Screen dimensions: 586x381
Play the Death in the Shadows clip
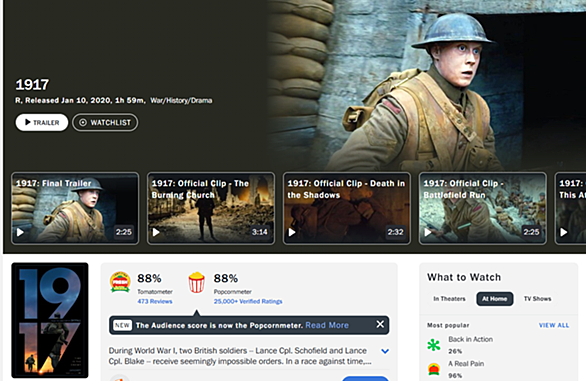(x=346, y=209)
